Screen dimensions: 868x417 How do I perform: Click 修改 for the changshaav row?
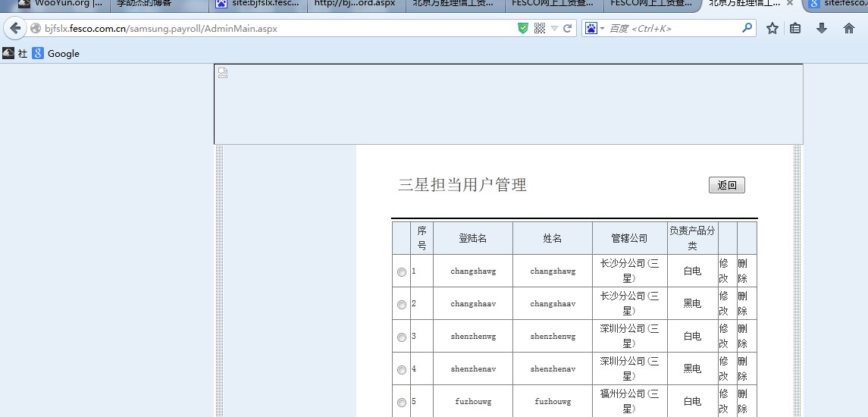(x=723, y=303)
